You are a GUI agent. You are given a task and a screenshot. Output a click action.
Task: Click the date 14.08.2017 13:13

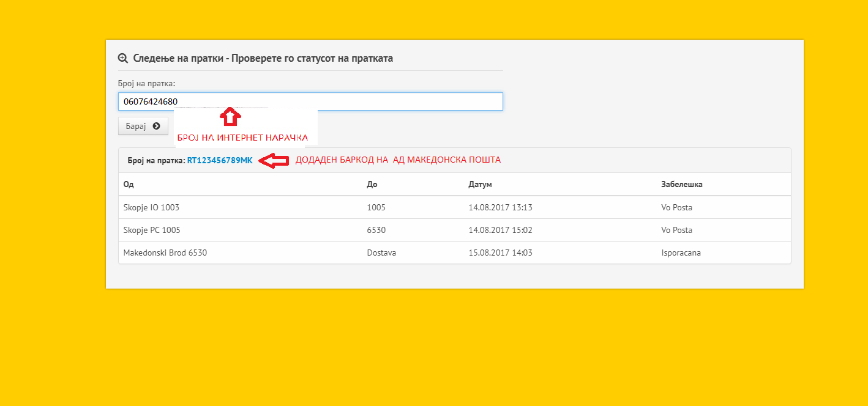point(500,207)
